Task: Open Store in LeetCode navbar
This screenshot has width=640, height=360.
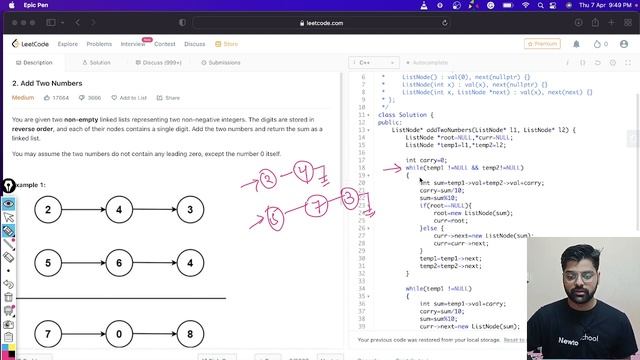Action: 227,44
